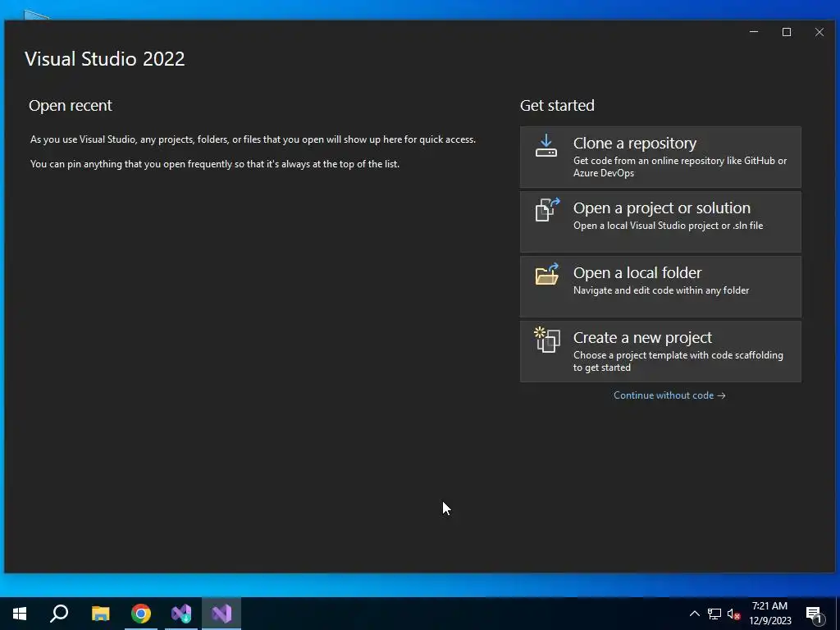Viewport: 840px width, 630px height.
Task: Click 'You can pin anything' hint text
Action: 215,164
